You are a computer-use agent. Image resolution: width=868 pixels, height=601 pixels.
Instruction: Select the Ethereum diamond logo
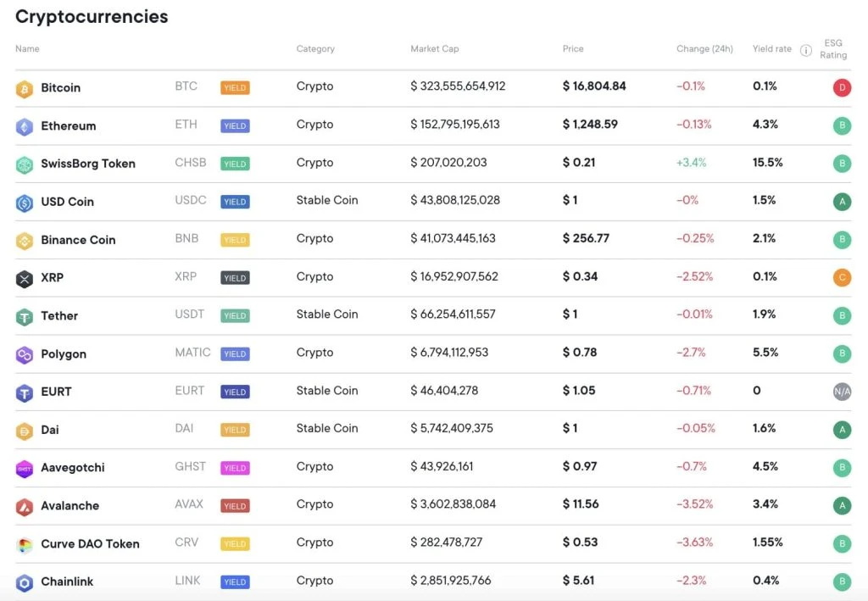pos(26,125)
